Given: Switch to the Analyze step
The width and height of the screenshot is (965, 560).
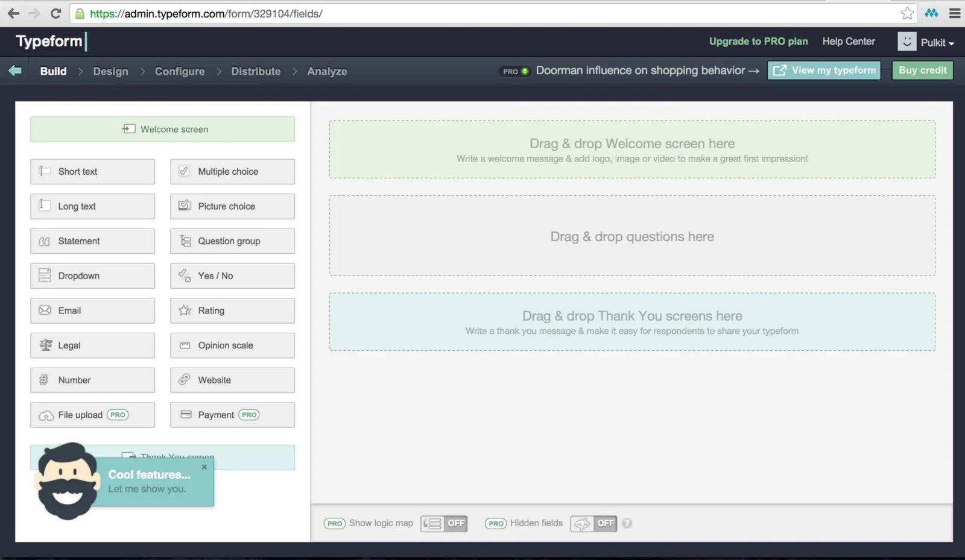Looking at the screenshot, I should 327,71.
